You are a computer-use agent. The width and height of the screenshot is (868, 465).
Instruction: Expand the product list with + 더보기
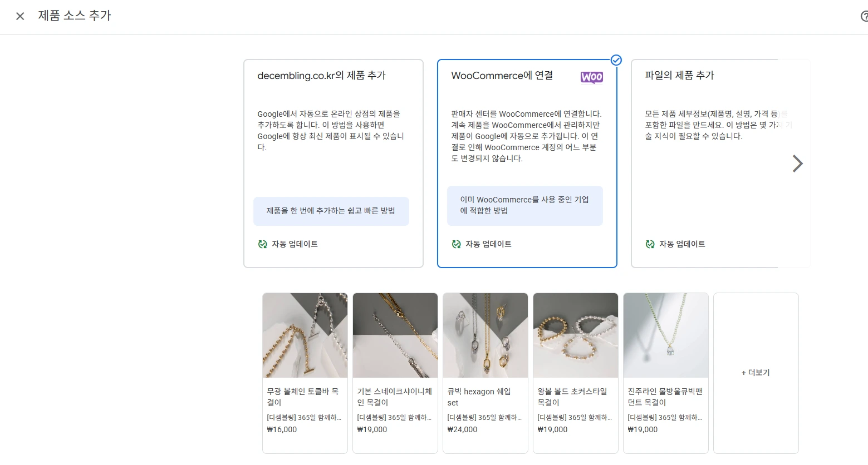756,372
